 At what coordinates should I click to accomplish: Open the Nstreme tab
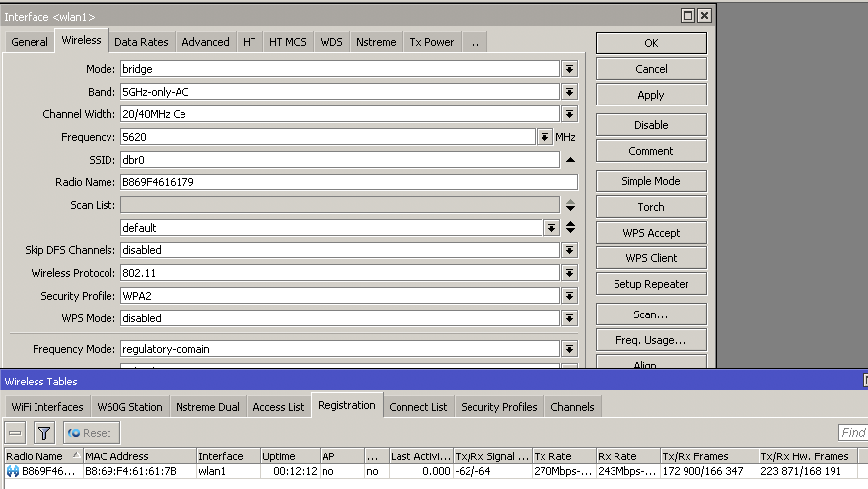pos(376,42)
